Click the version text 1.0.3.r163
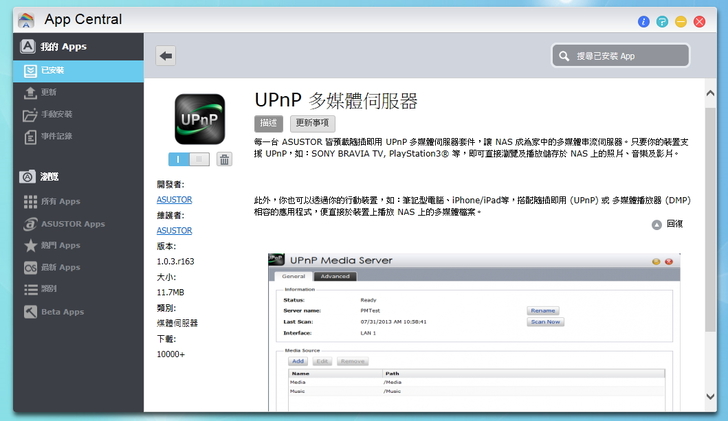 (x=176, y=261)
